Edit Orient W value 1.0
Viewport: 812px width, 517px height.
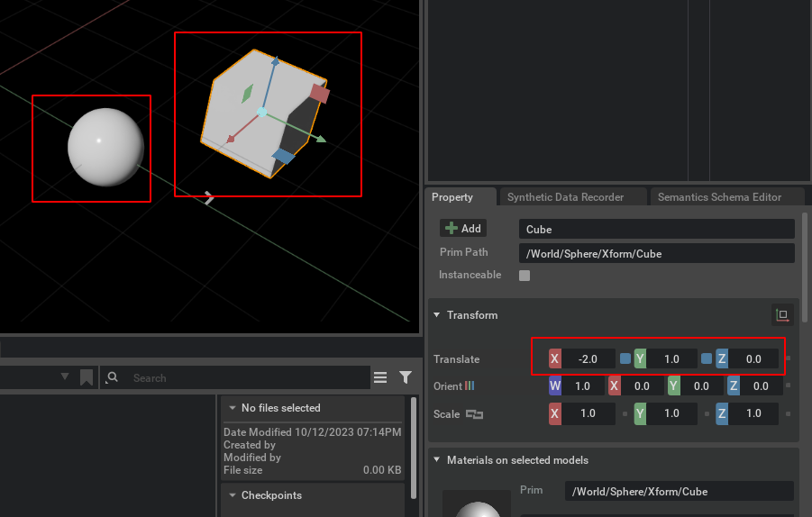[x=582, y=386]
